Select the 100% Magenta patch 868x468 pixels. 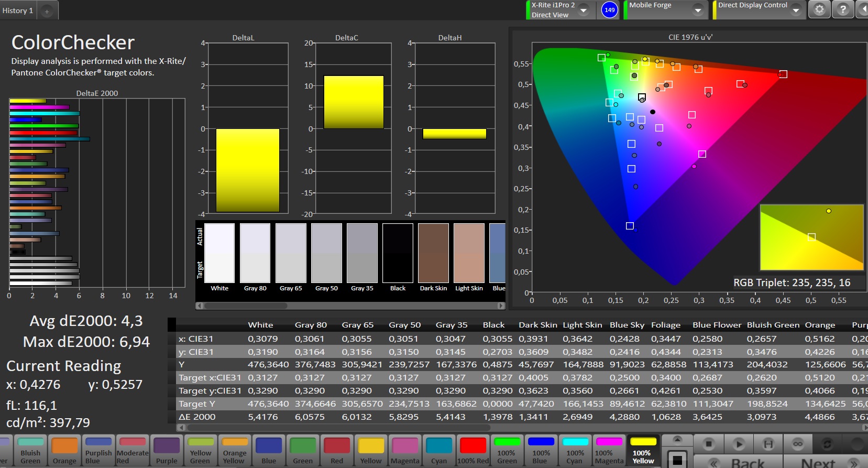coord(609,450)
